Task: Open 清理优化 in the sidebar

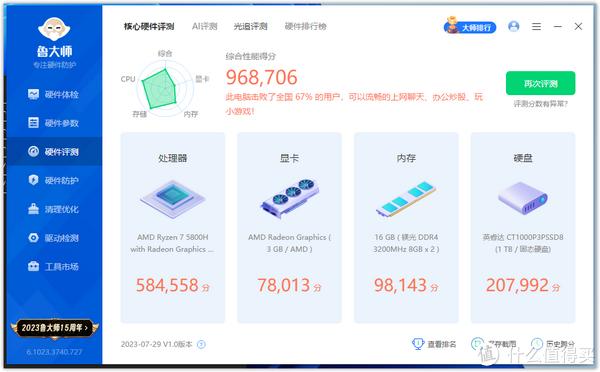Action: tap(53, 209)
